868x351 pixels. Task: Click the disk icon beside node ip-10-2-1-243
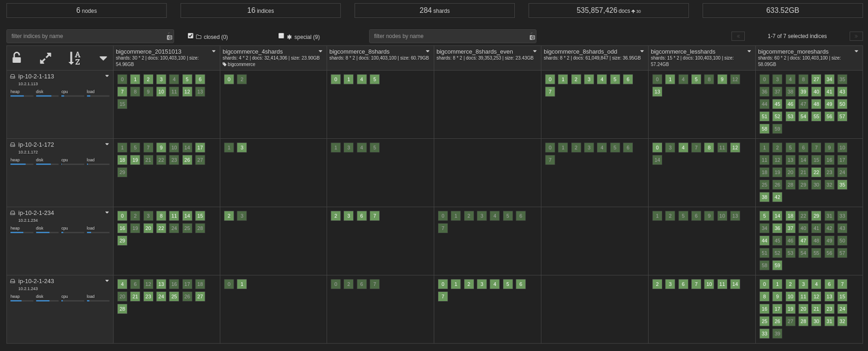tap(12, 282)
